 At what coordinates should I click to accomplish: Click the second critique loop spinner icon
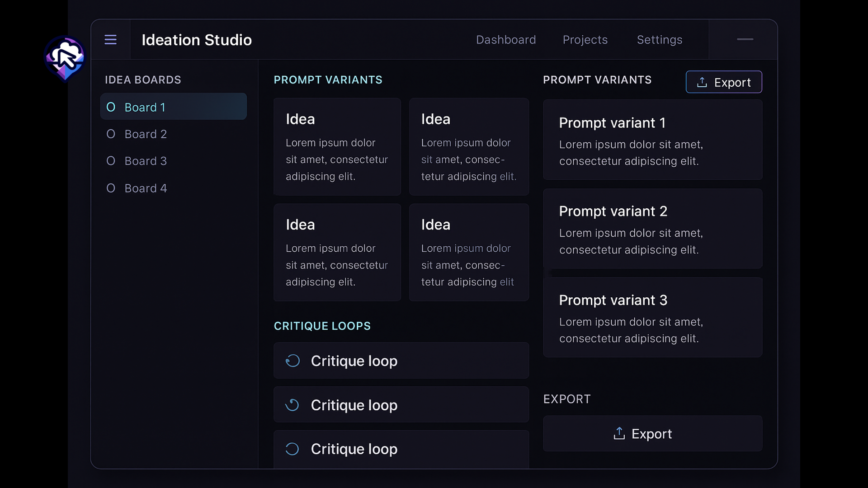pos(292,405)
